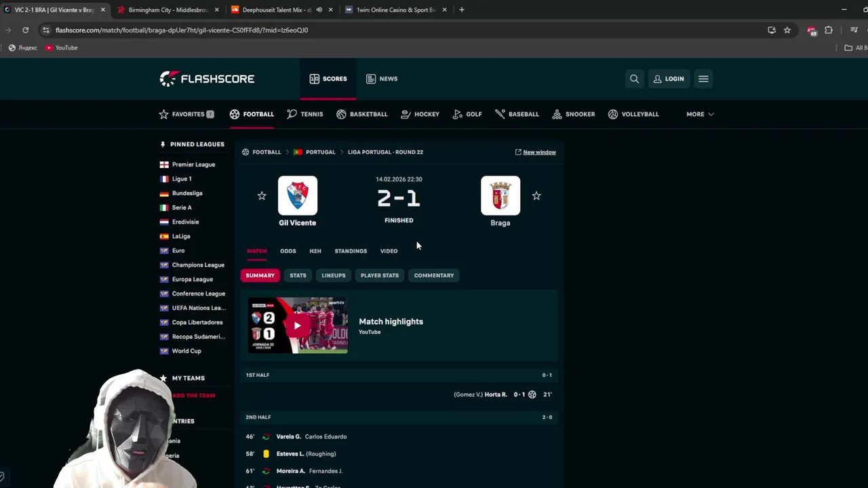Reload the browser page
Screen dimensions: 868x488
click(x=25, y=30)
